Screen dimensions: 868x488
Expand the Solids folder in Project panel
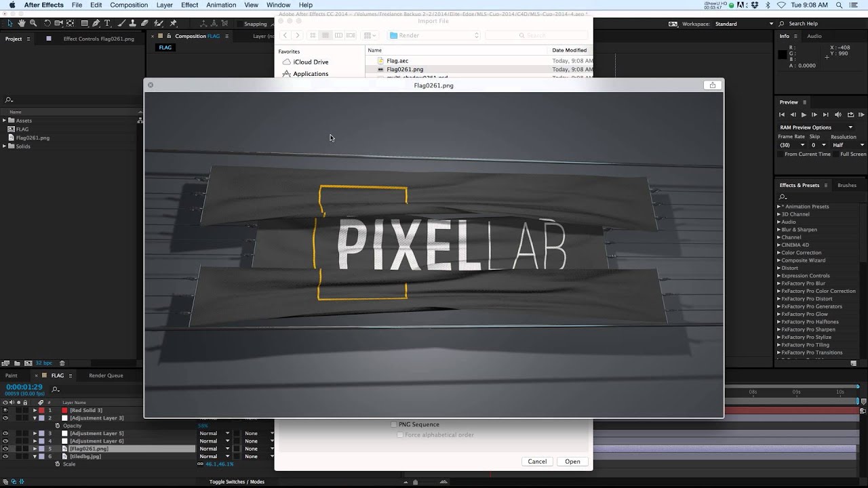point(4,146)
